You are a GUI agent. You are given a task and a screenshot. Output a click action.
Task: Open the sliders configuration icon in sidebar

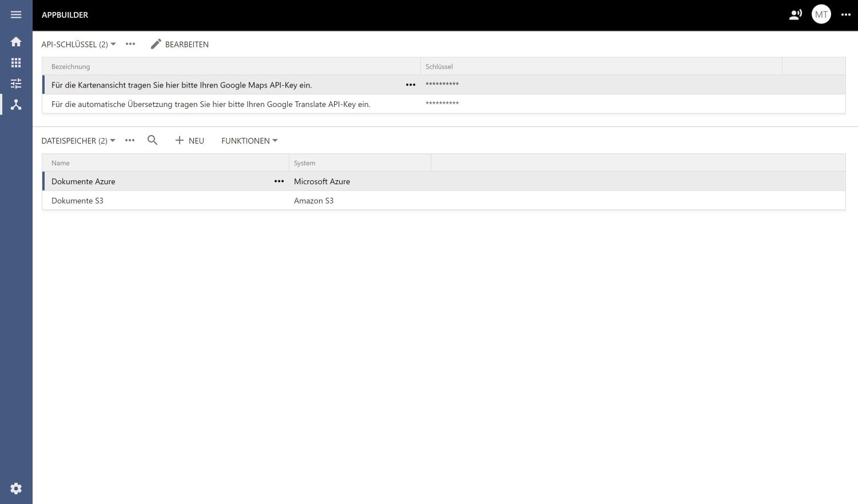[16, 84]
